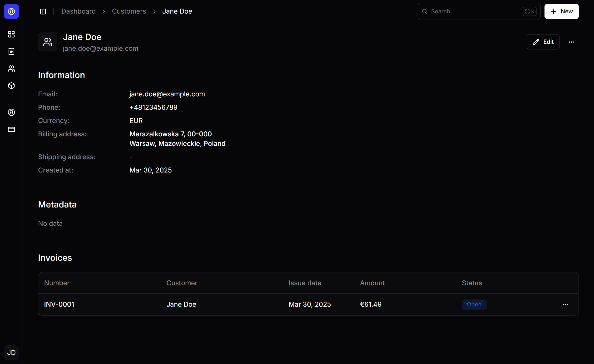Open the dashboard grid icon in sidebar
Screen dimensions: 594x364
(11, 34)
